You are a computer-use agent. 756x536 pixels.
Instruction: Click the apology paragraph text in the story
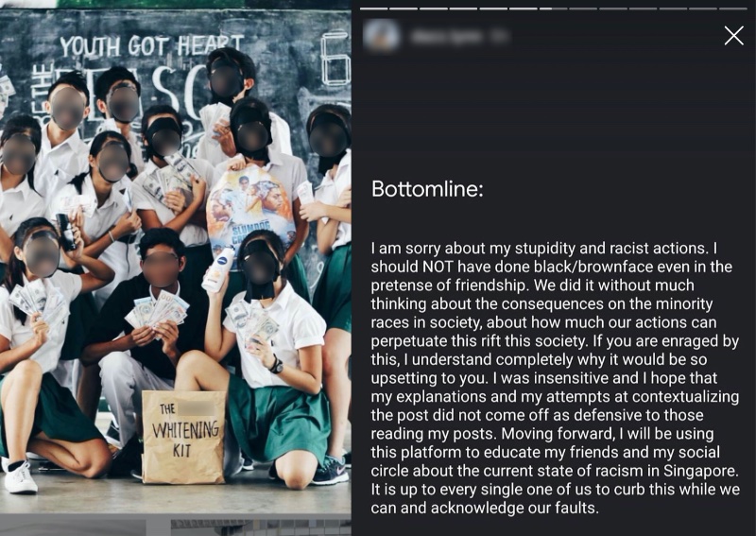pos(555,378)
